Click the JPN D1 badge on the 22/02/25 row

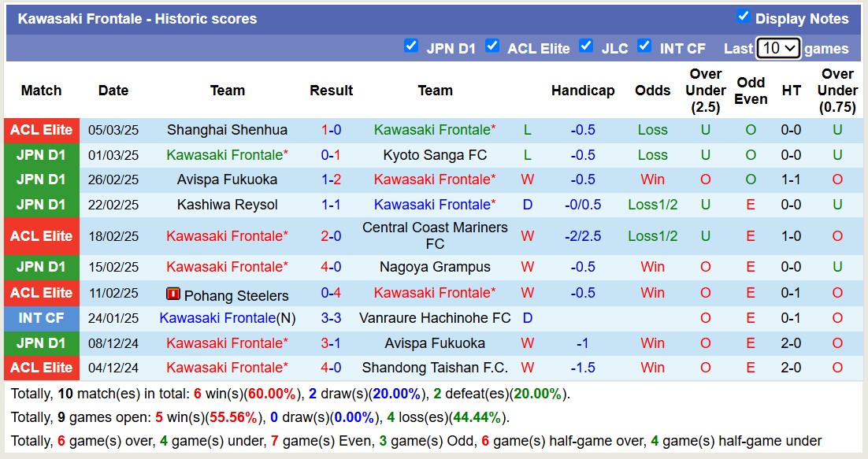pyautogui.click(x=41, y=205)
